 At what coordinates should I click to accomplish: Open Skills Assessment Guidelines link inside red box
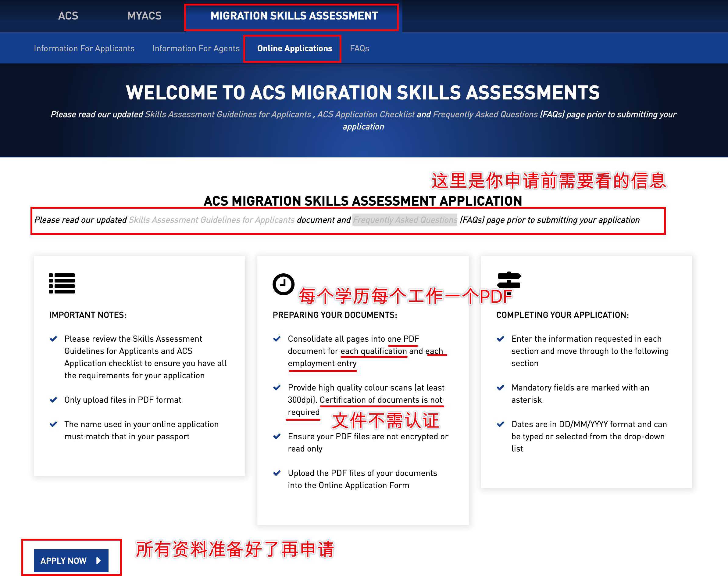coord(212,220)
